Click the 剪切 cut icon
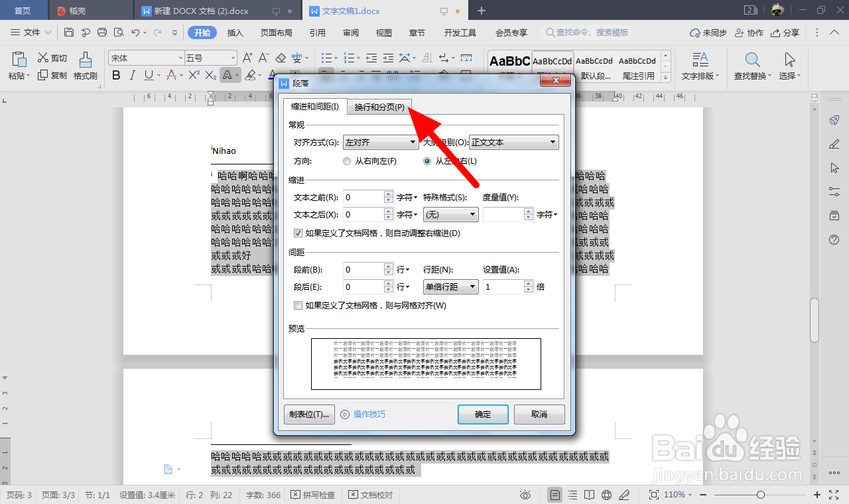 tap(52, 58)
